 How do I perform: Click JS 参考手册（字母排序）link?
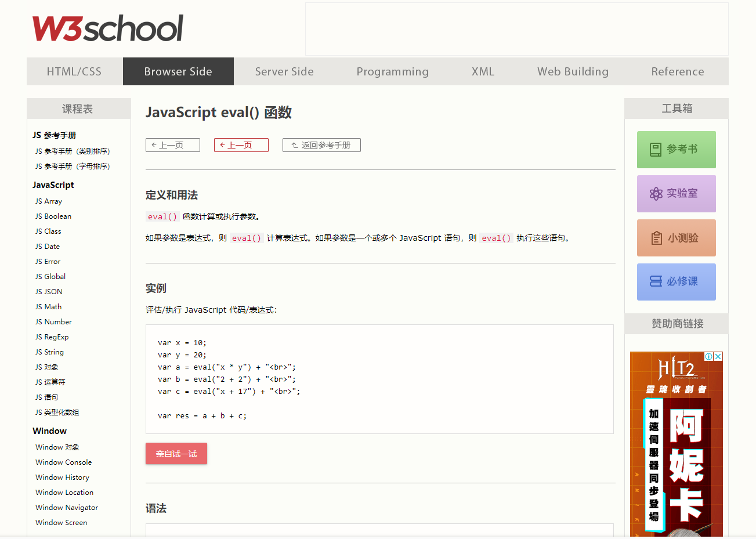(x=72, y=166)
